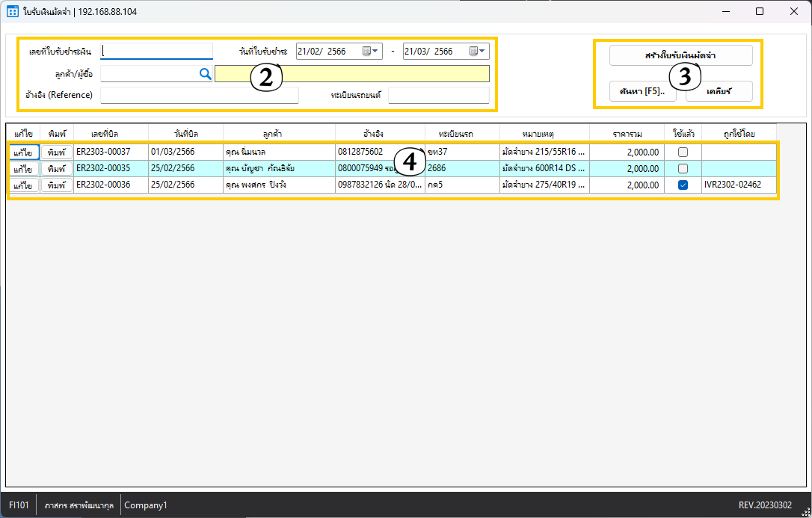Click the app icon in the title bar
The height and width of the screenshot is (518, 812).
tap(13, 12)
